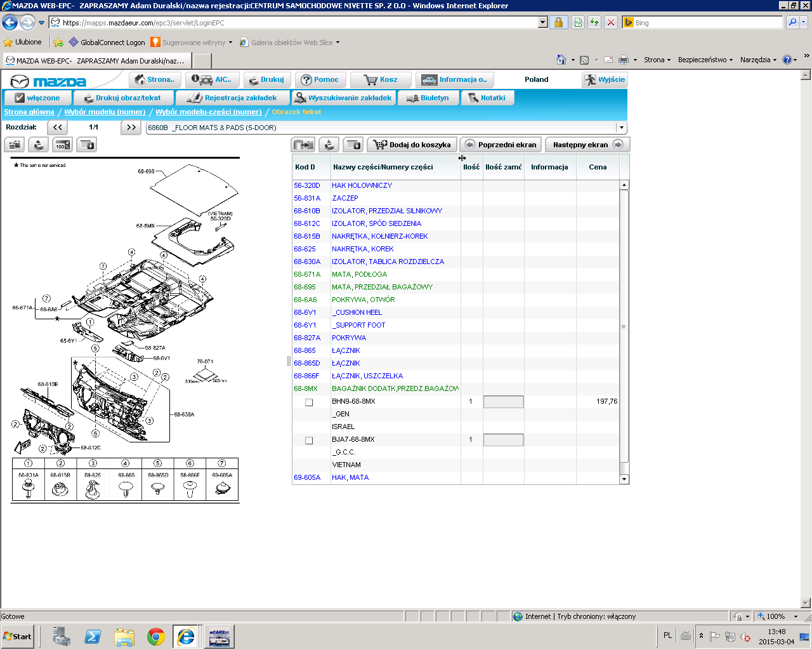812x650 pixels.
Task: Click the Drukuj printer button in top toolbar
Action: click(266, 80)
